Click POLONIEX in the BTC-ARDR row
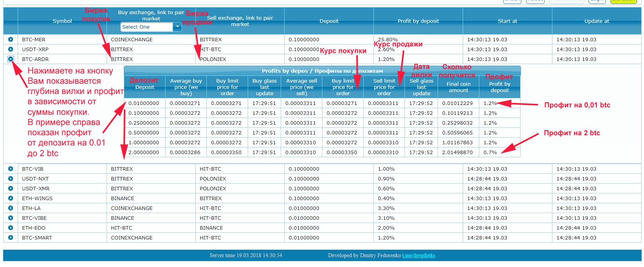Viewport: 644px width, 267px height. (x=213, y=59)
